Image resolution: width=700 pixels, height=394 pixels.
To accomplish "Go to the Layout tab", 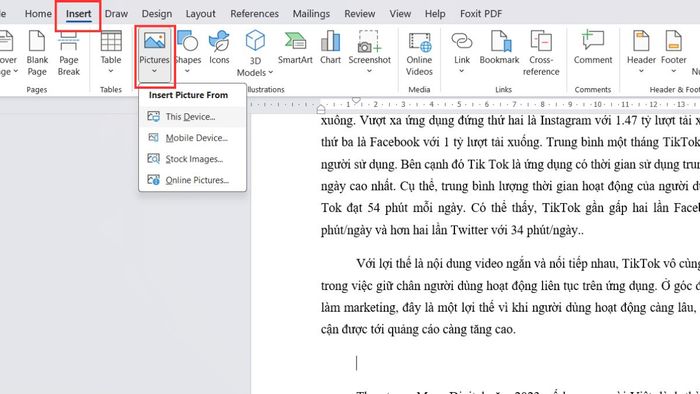I will (x=200, y=14).
